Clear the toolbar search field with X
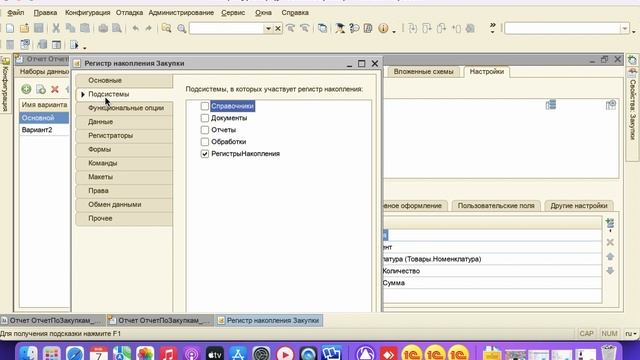640x360 pixels. [x=278, y=28]
